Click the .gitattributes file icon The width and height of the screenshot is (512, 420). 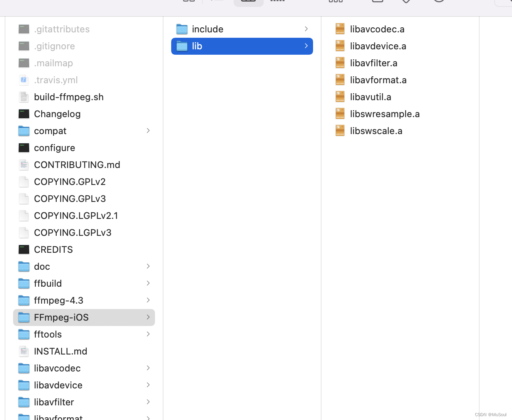[x=24, y=29]
